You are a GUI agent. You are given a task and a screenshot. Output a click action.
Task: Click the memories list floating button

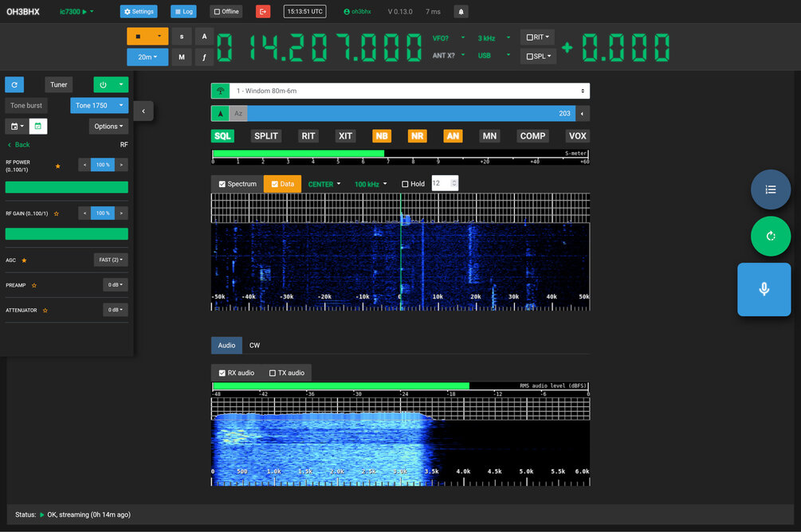pyautogui.click(x=770, y=190)
